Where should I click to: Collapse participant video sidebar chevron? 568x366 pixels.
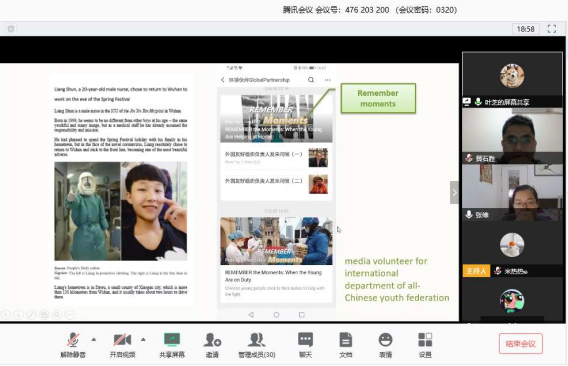(454, 192)
